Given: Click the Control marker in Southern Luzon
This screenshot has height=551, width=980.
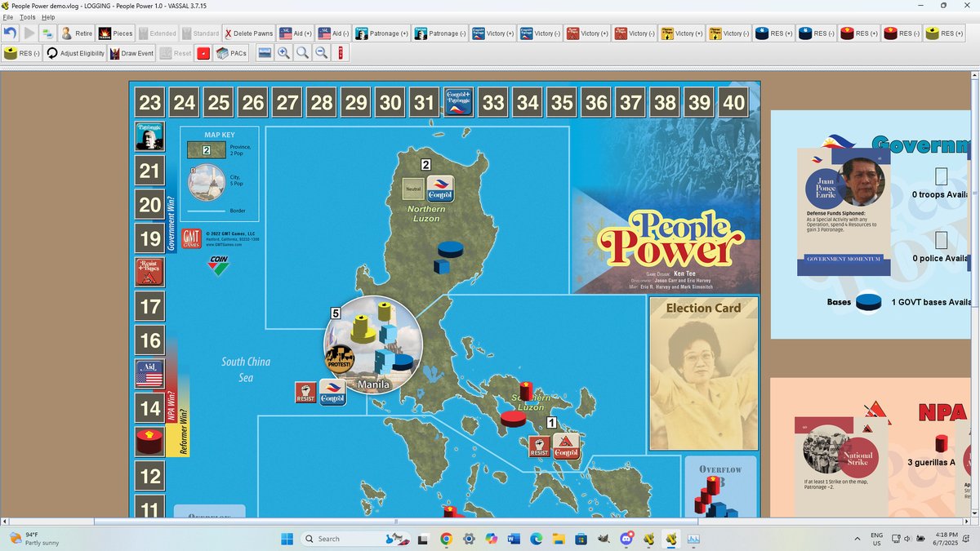Looking at the screenshot, I should point(566,447).
